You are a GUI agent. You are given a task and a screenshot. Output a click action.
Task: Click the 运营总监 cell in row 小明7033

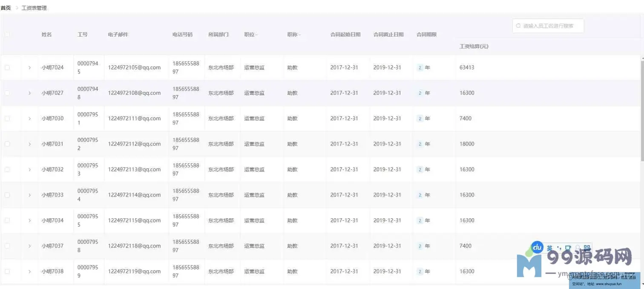(x=254, y=195)
